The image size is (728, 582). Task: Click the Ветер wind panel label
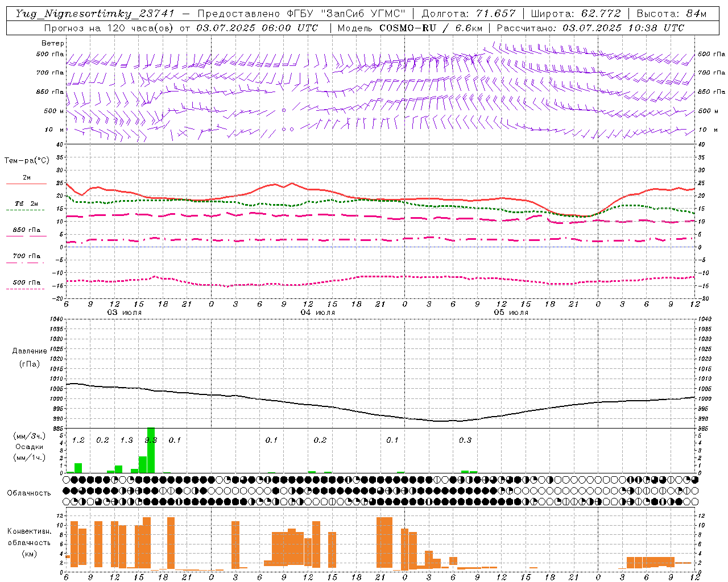tap(52, 43)
